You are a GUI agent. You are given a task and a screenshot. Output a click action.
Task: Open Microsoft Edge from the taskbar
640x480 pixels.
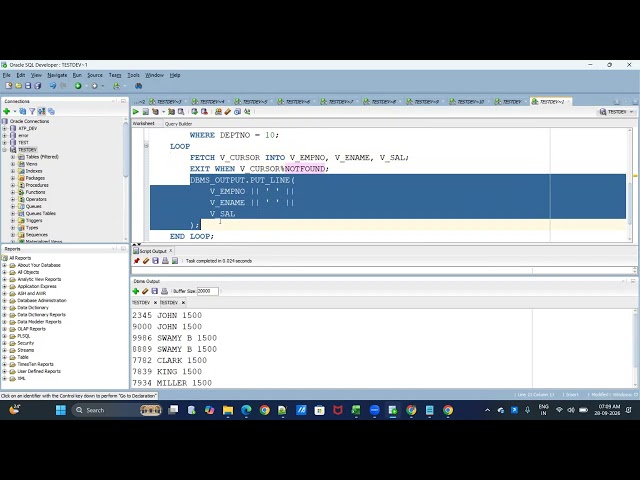(246, 410)
